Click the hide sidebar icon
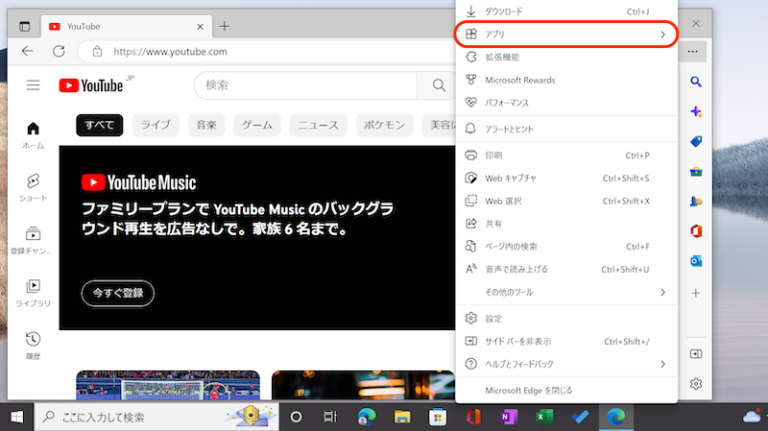Screen dimensions: 768x431 [696, 354]
